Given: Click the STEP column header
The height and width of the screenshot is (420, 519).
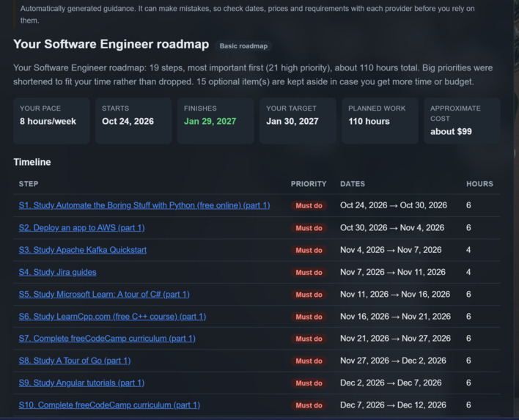Looking at the screenshot, I should pyautogui.click(x=29, y=184).
